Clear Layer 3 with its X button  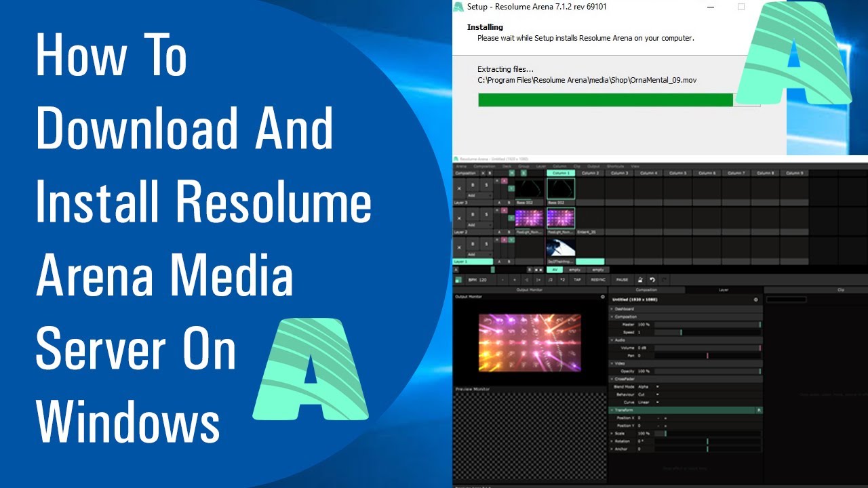(459, 188)
